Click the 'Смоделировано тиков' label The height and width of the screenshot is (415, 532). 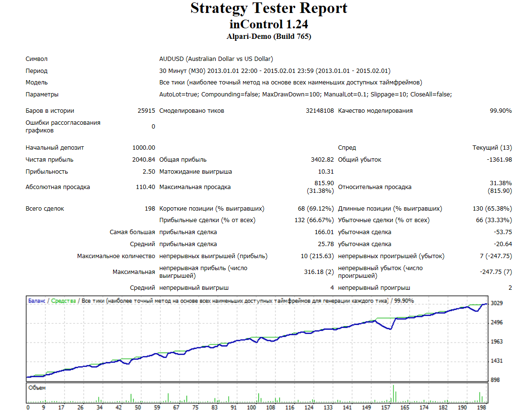point(192,111)
